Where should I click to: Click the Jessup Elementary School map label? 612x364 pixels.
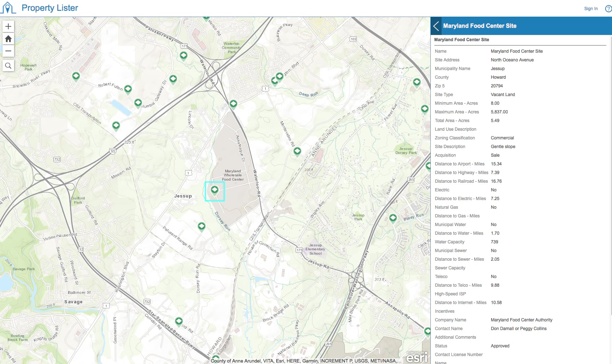315,249
